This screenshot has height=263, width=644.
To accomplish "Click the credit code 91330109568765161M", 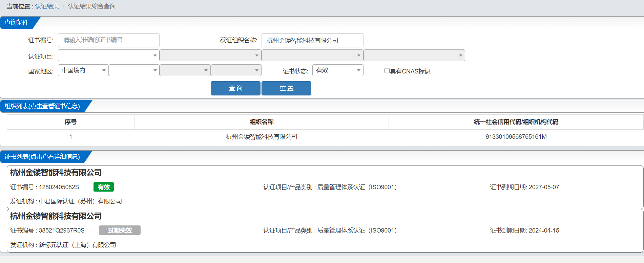I will (x=516, y=137).
